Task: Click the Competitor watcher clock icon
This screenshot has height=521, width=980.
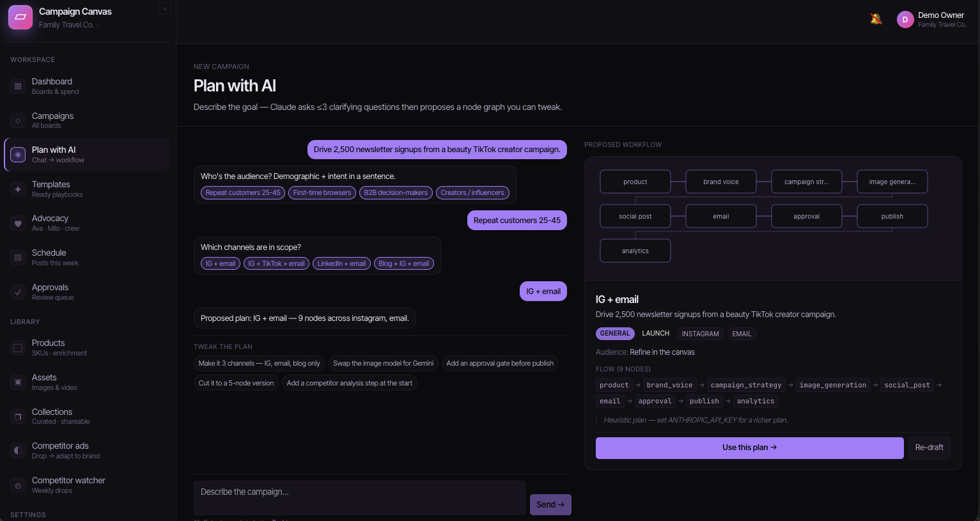Action: [18, 485]
